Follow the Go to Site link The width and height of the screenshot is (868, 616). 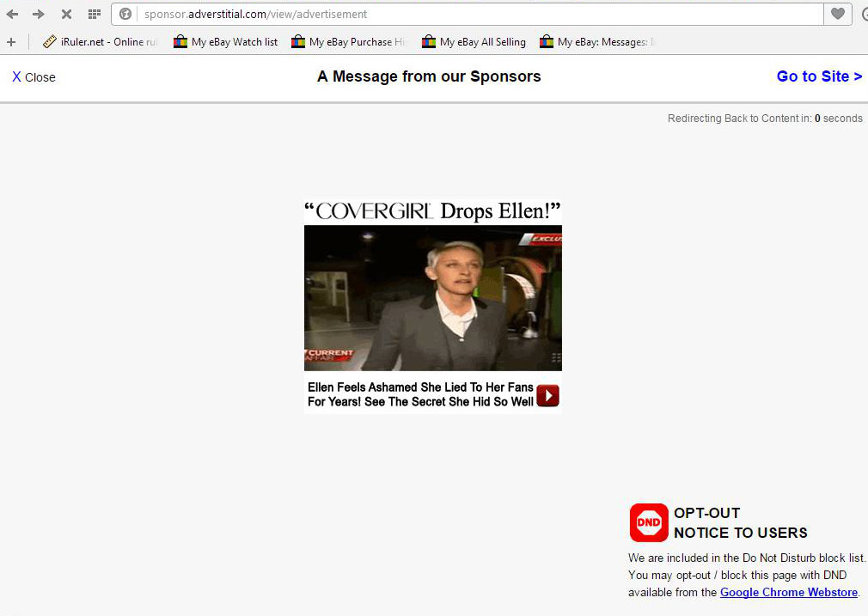pyautogui.click(x=819, y=76)
